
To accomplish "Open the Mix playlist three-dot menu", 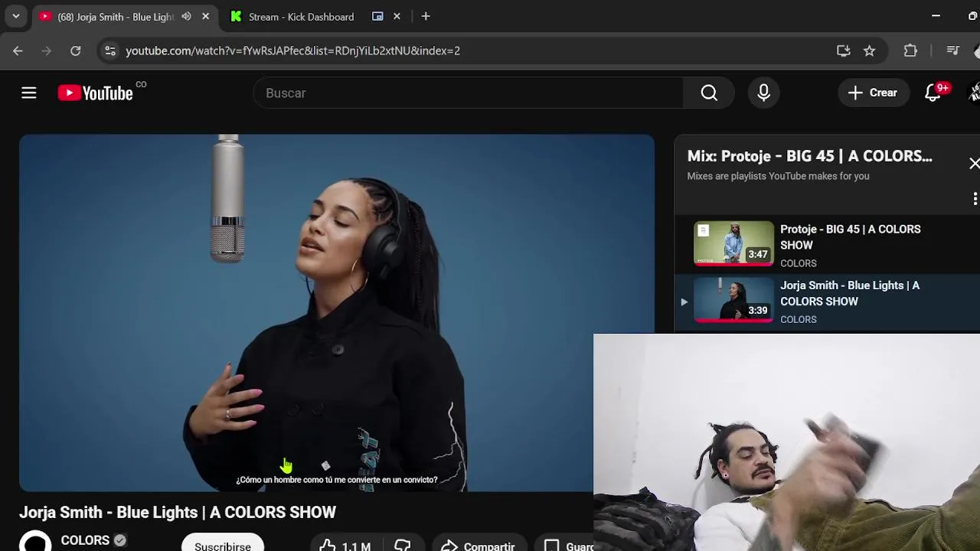I will pyautogui.click(x=975, y=199).
